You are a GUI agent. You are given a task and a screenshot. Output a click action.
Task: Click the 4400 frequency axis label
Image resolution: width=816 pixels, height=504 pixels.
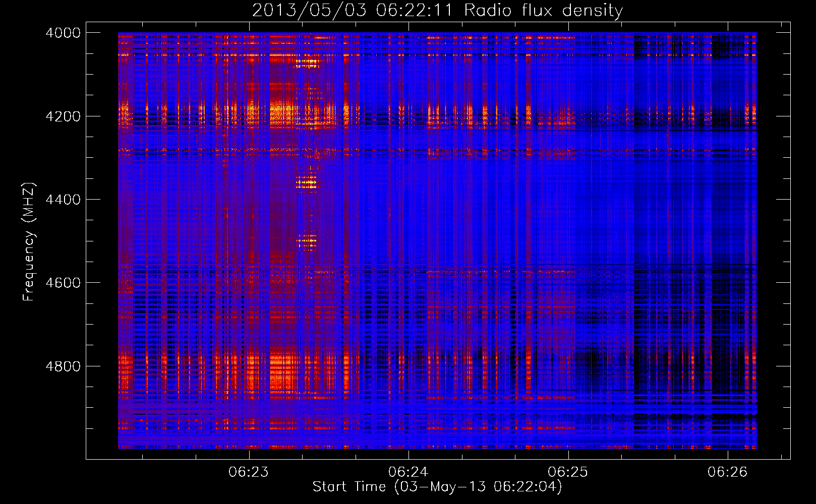click(63, 200)
